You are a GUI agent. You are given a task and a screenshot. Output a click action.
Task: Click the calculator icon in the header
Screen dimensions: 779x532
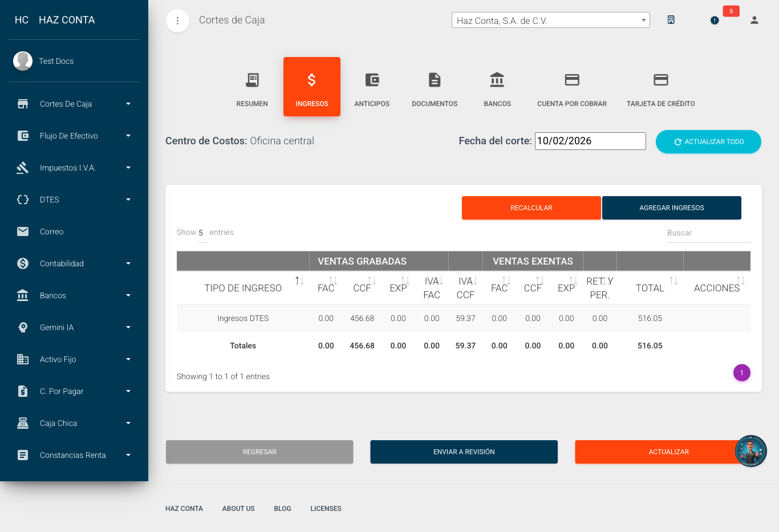pos(671,19)
